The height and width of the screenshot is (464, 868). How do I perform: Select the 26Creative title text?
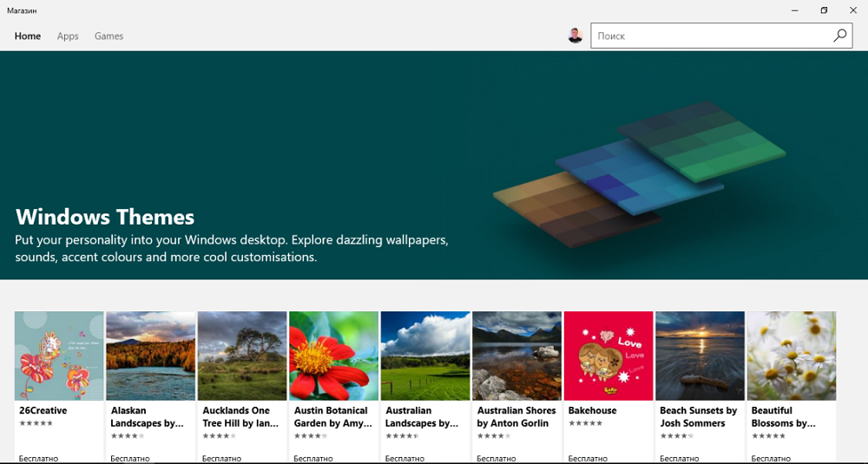click(x=43, y=410)
